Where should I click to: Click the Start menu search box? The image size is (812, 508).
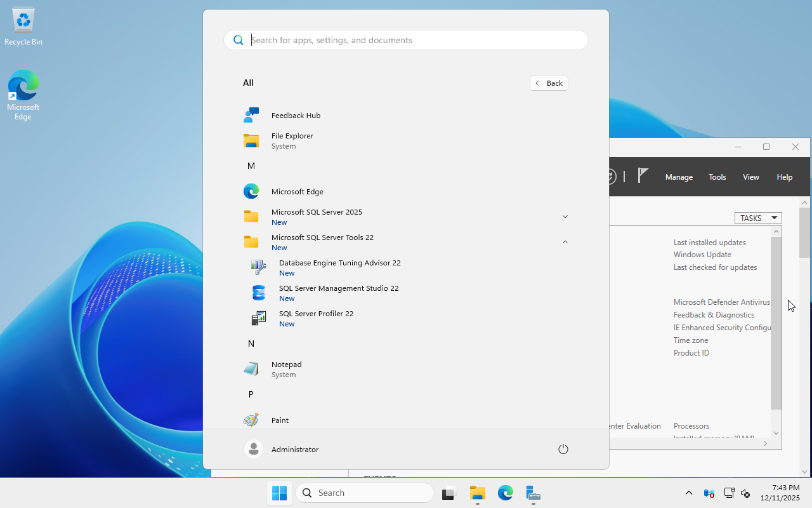click(x=405, y=39)
